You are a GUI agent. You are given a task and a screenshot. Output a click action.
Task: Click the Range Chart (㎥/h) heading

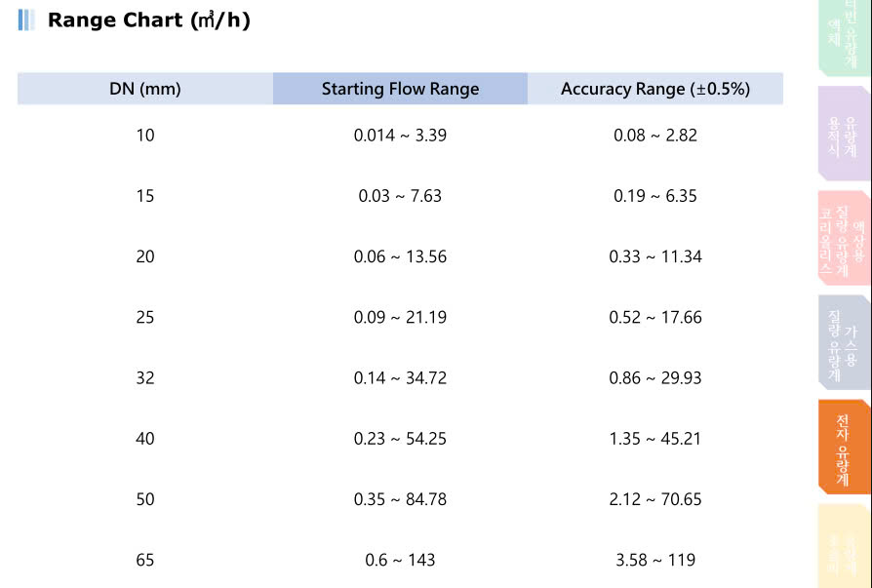[x=149, y=20]
